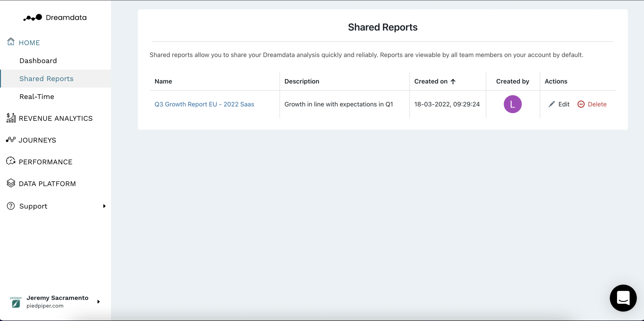This screenshot has width=644, height=321.
Task: Click the piedpiper.com account text
Action: [x=45, y=306]
